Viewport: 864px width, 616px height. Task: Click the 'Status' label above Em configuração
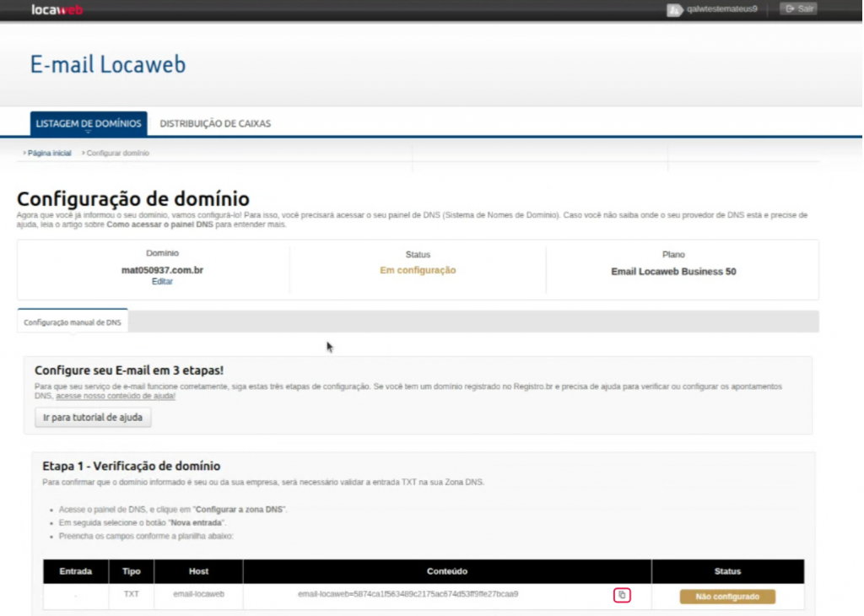pyautogui.click(x=418, y=255)
